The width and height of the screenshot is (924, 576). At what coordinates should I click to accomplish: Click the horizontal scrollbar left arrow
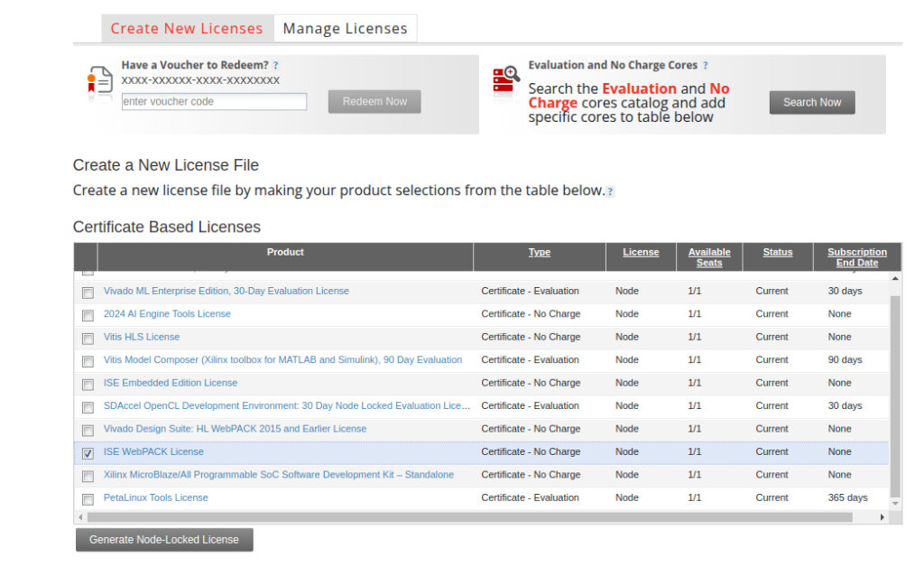[80, 517]
